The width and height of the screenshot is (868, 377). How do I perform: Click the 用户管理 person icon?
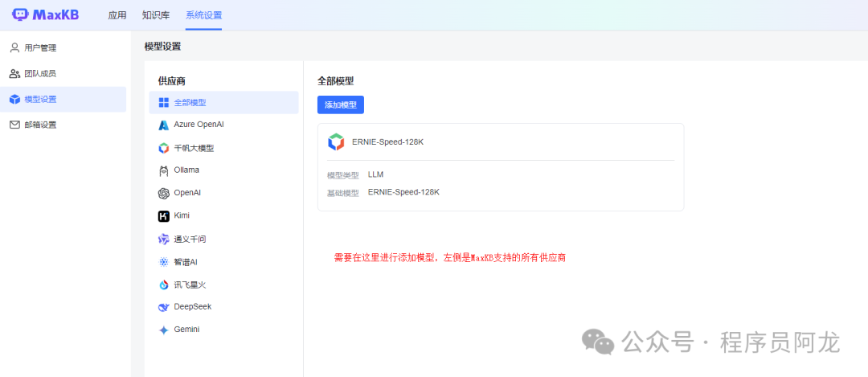point(15,47)
